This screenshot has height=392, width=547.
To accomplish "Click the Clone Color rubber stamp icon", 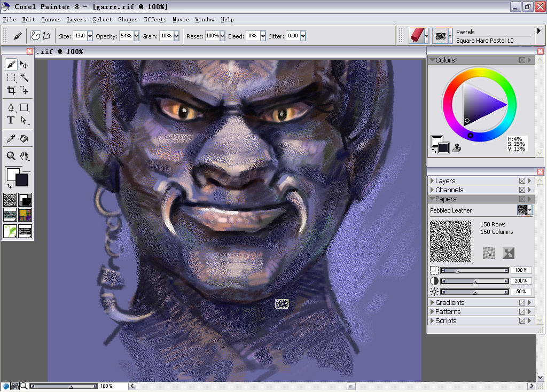I will [457, 148].
